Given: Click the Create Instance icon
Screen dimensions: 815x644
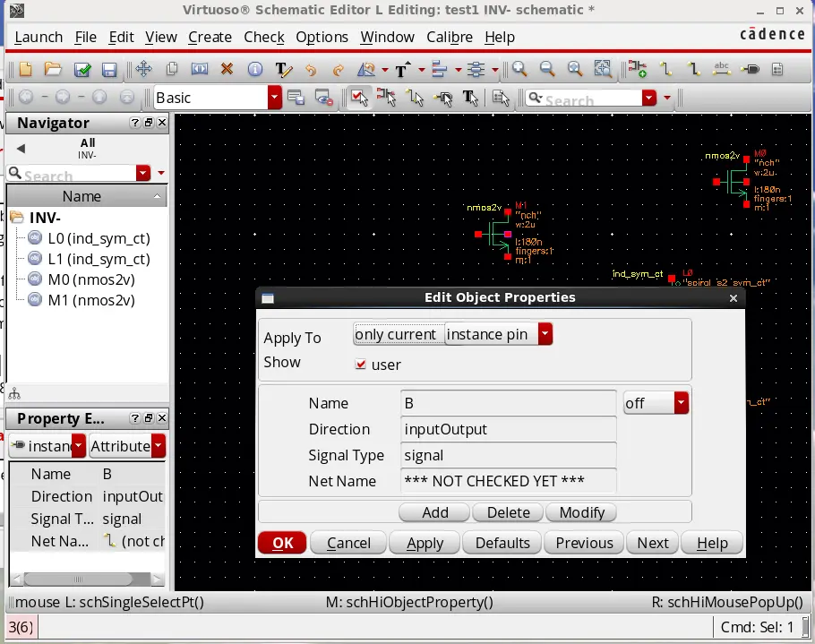Looking at the screenshot, I should click(638, 69).
